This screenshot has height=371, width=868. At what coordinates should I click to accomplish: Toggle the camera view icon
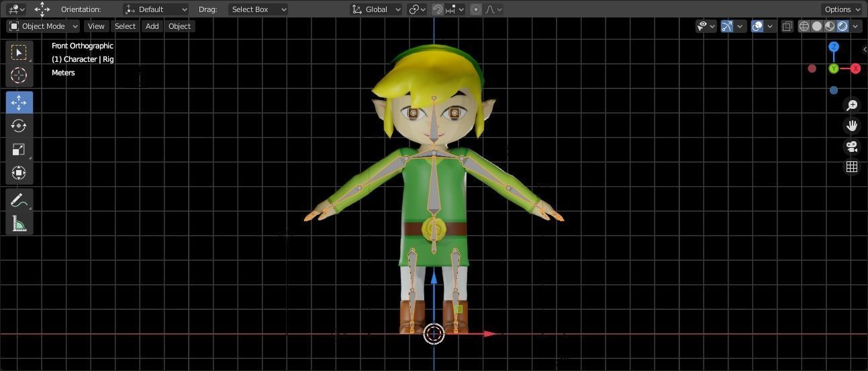pos(852,147)
